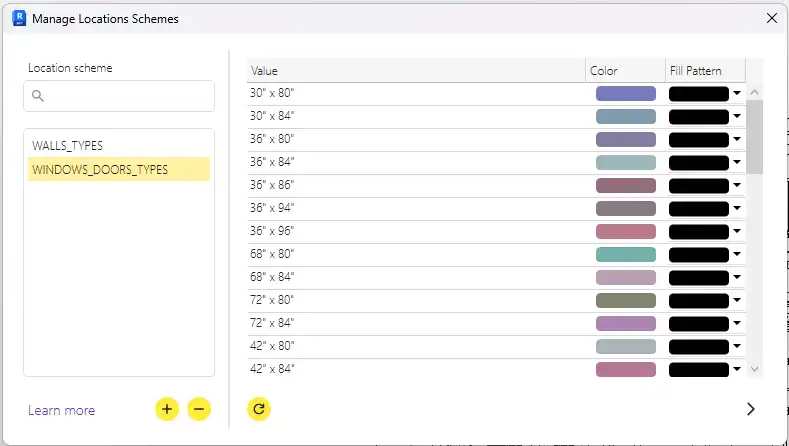This screenshot has width=789, height=446.
Task: Select the WINDOWS_DOORS_TYPES scheme
Action: (100, 170)
